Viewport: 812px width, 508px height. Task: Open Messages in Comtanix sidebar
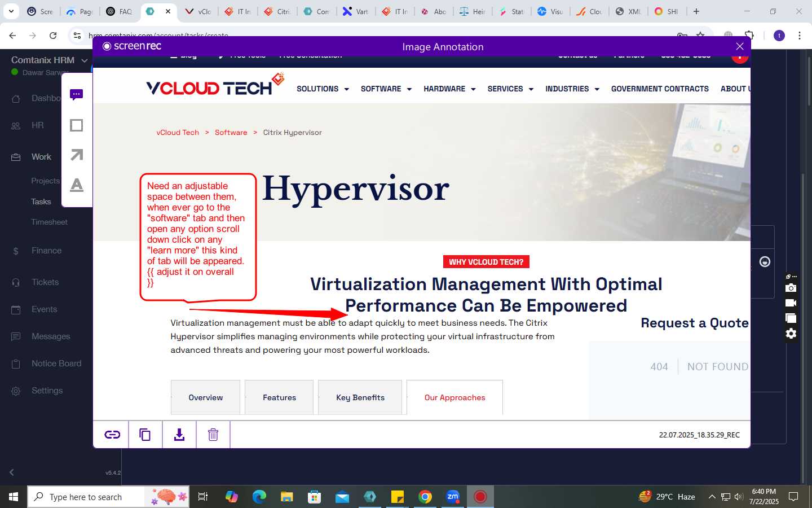click(51, 336)
